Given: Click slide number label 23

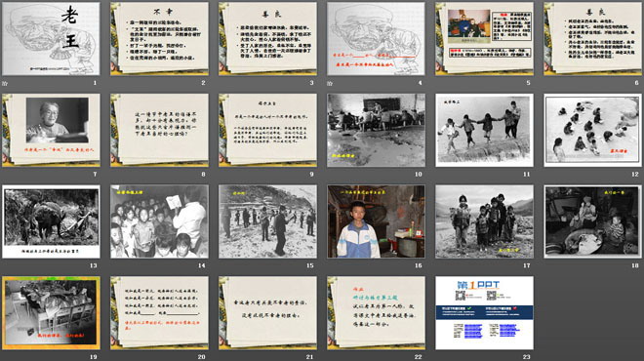Looking at the screenshot, I should (527, 357).
